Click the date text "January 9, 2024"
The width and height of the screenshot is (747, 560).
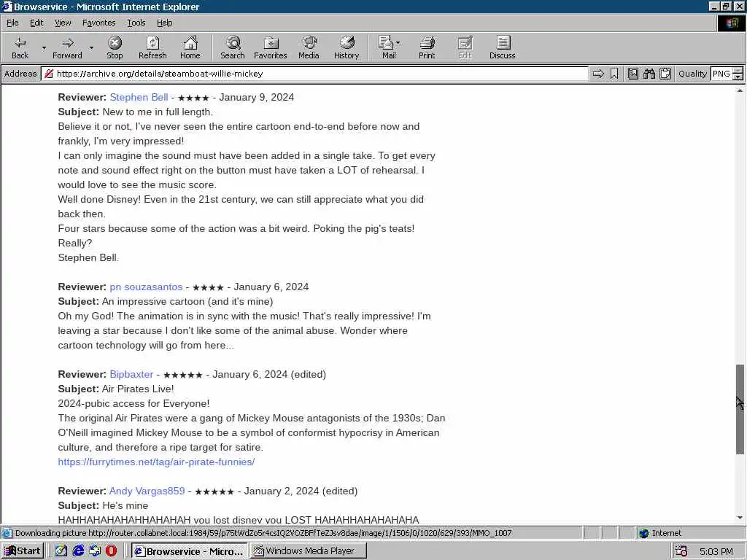[x=256, y=97]
